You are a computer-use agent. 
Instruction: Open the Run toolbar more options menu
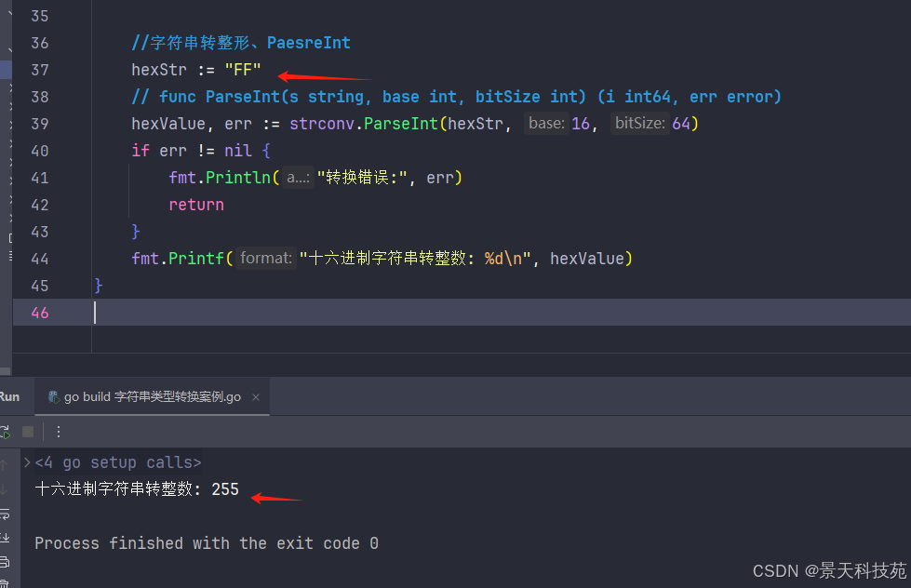pyautogui.click(x=59, y=432)
